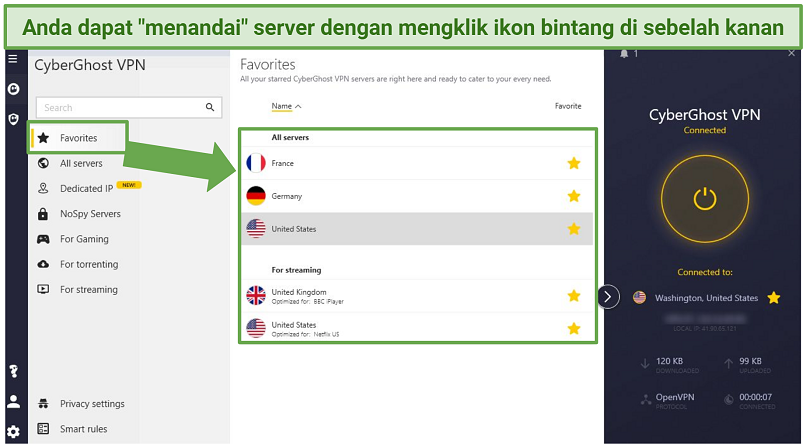
Task: Click the cloud download torrenting icon
Action: point(44,264)
